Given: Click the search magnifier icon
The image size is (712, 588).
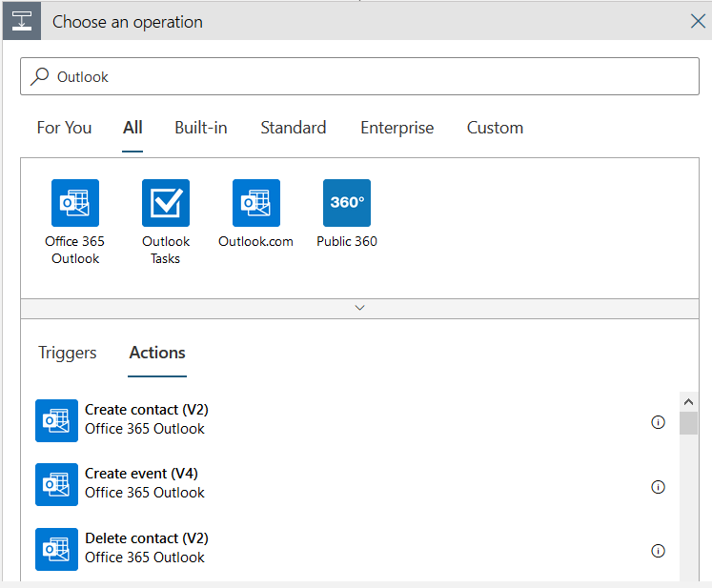Looking at the screenshot, I should point(40,76).
